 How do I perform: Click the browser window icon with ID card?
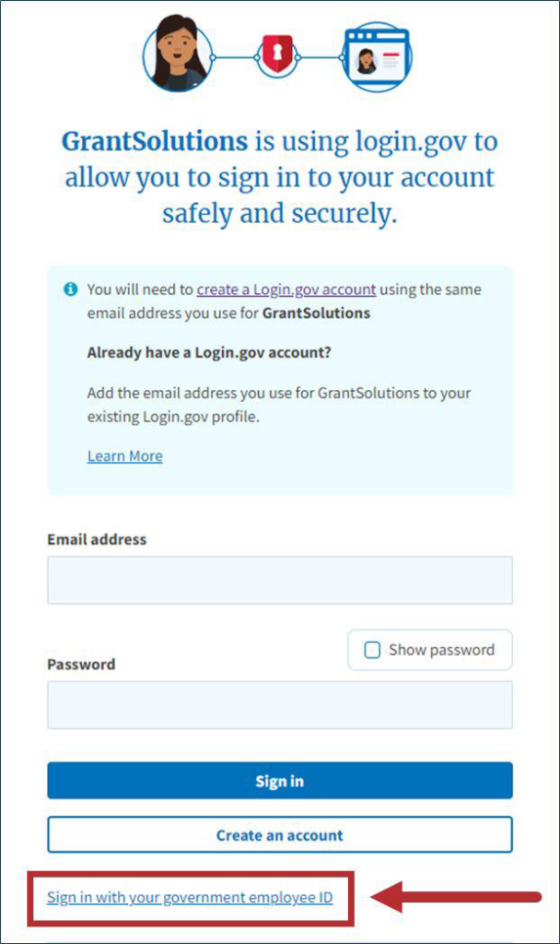coord(377,55)
